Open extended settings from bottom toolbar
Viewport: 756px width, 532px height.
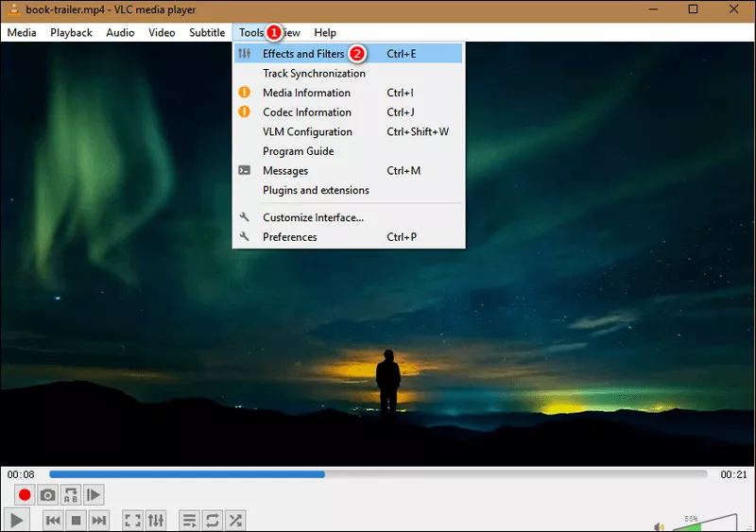156,521
